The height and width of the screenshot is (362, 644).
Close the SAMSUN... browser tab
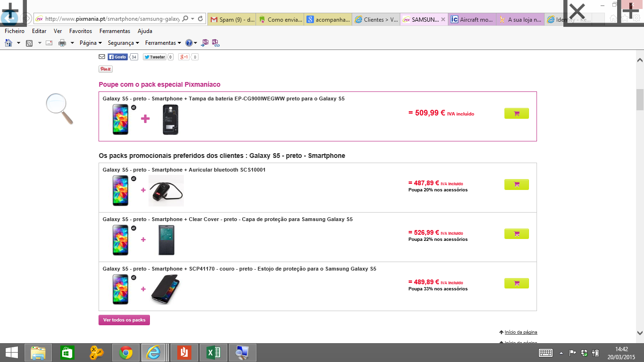(443, 20)
